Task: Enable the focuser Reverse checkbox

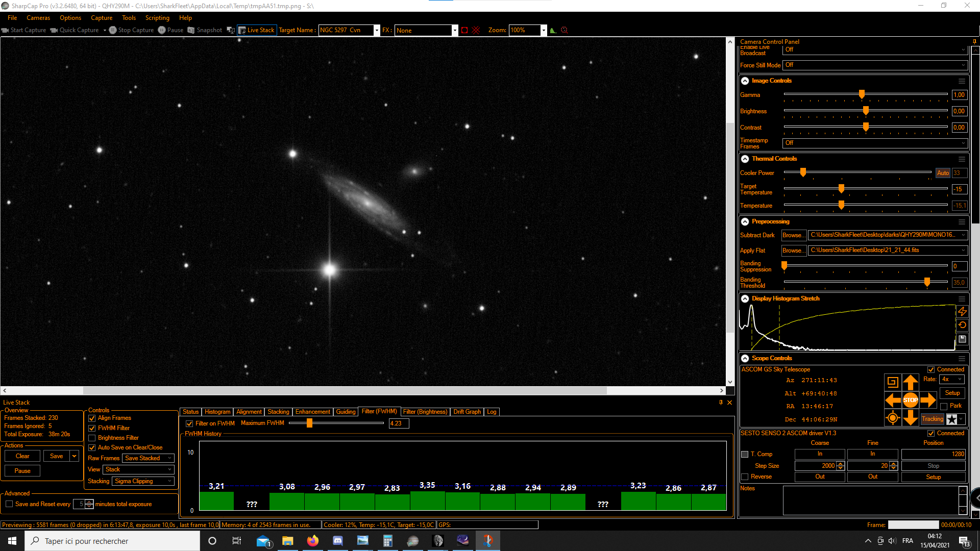Action: (745, 477)
